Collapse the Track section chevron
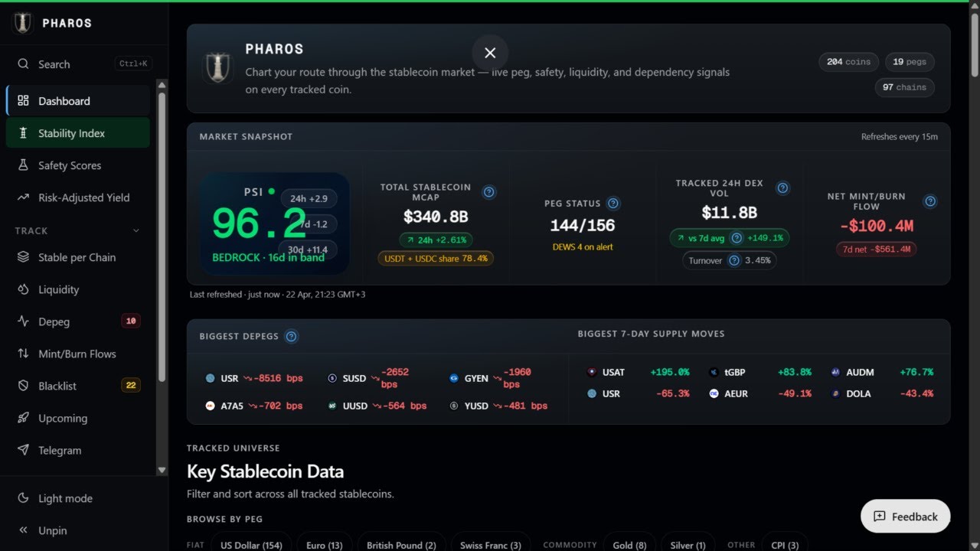 click(136, 230)
